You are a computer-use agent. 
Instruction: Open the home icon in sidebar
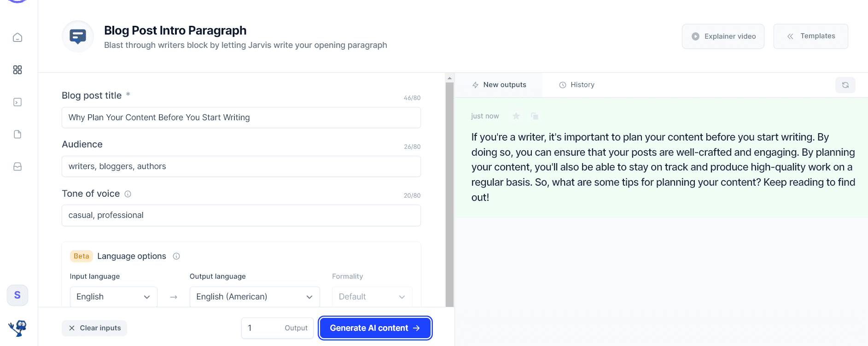click(17, 37)
